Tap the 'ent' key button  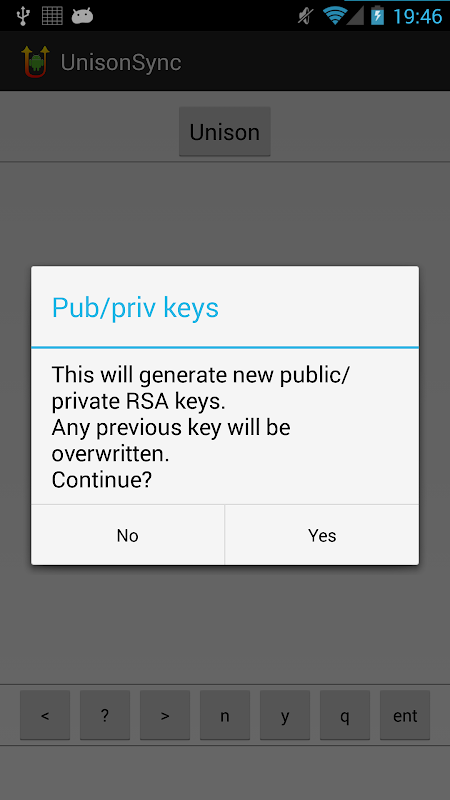[405, 715]
